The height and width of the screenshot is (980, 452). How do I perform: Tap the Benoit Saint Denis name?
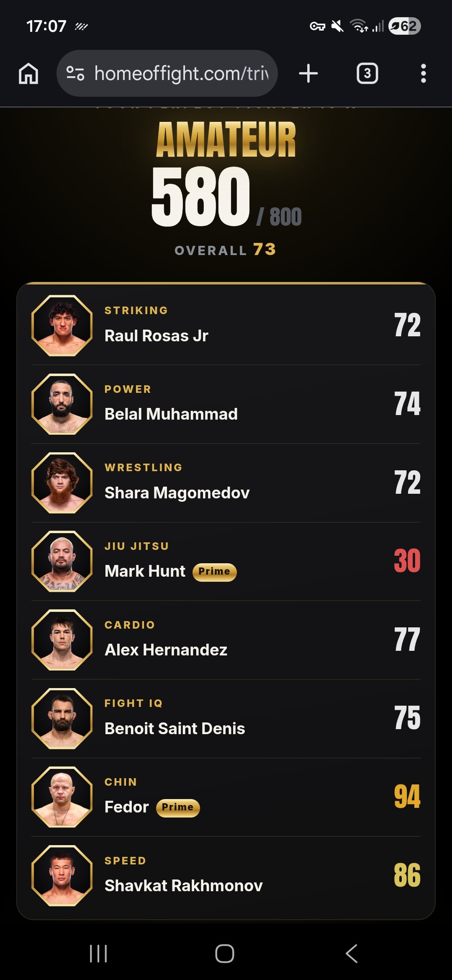point(175,729)
